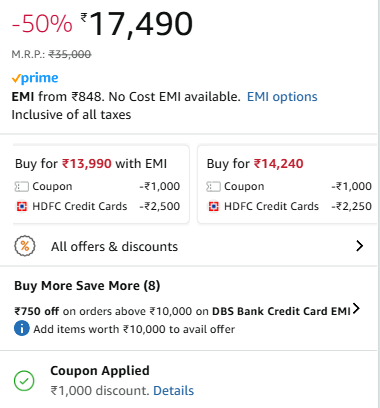Image resolution: width=380 pixels, height=408 pixels.
Task: Click the Coupon Applied label
Action: [100, 371]
